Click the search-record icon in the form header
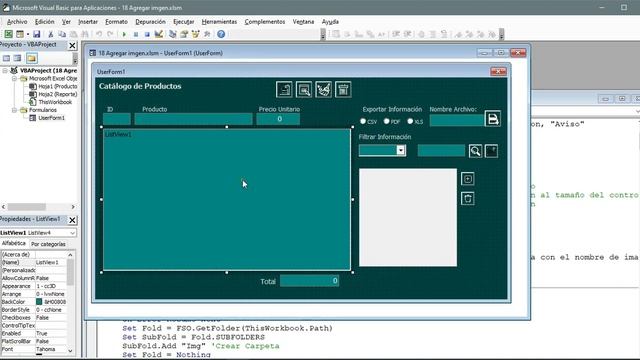The width and height of the screenshot is (640, 360). [x=304, y=89]
